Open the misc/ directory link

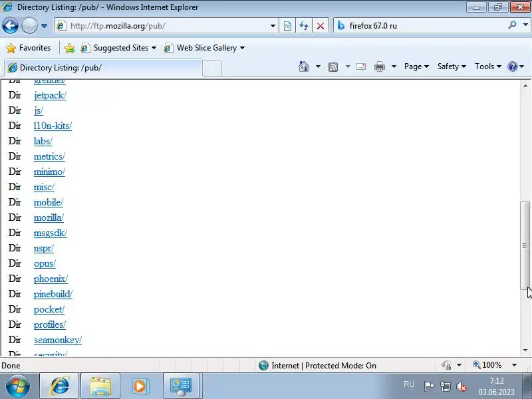point(44,187)
